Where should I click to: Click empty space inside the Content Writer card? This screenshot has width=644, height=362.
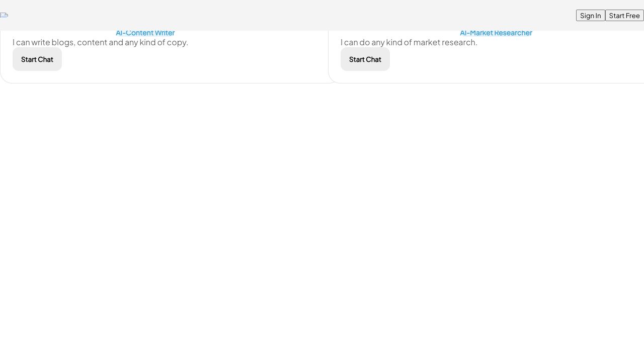coord(201,63)
